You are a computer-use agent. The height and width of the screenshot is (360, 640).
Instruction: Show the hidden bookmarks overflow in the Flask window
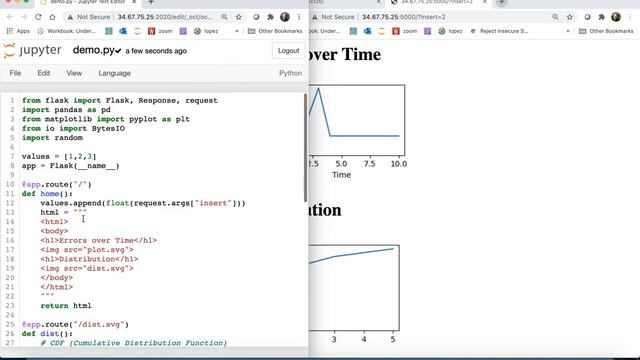pos(568,31)
